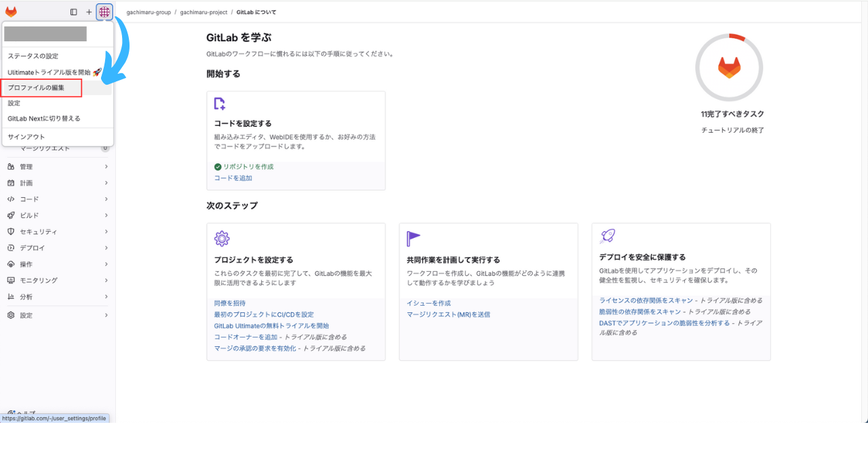The width and height of the screenshot is (868, 454).
Task: Click the 設定 gear icon in sidebar
Action: 11,315
